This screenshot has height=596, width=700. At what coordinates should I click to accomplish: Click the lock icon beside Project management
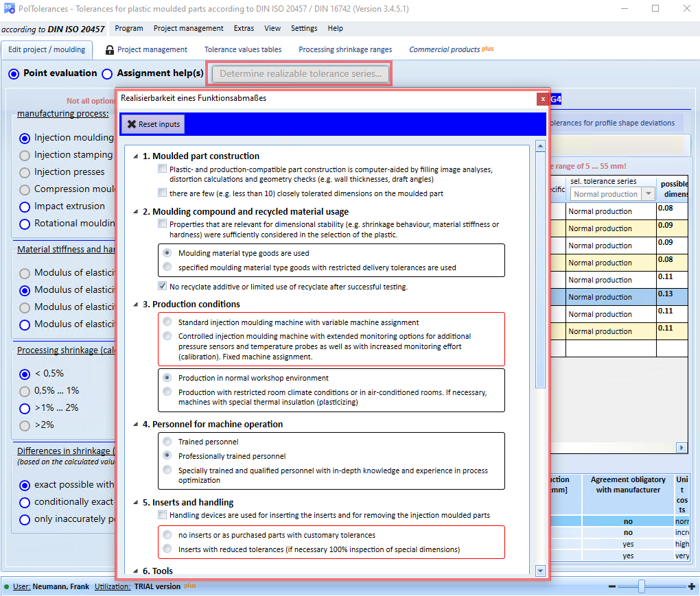(109, 50)
